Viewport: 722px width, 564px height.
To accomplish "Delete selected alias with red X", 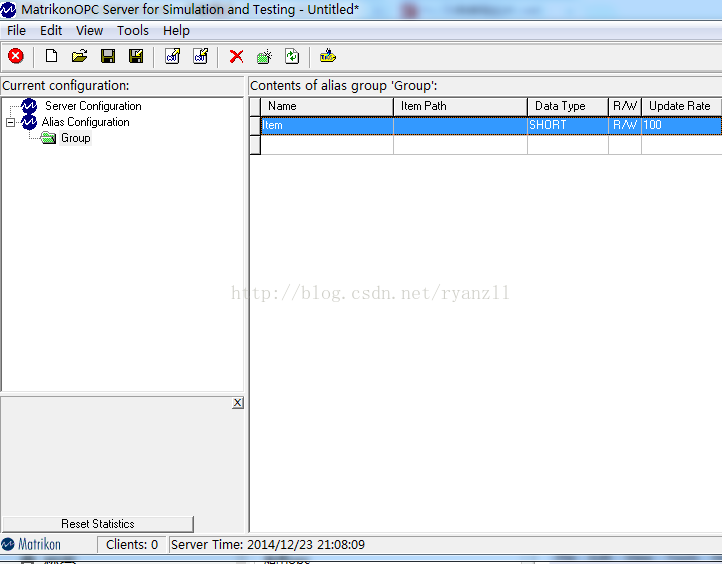I will 236,57.
